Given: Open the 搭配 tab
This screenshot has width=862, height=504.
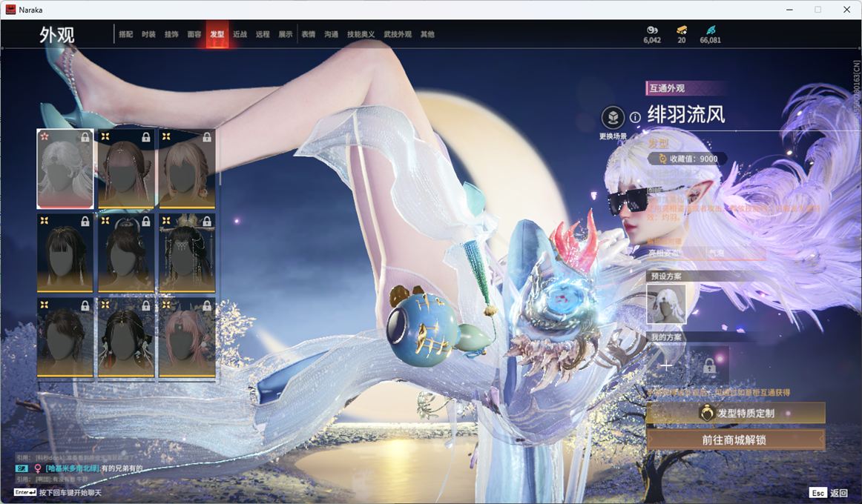Looking at the screenshot, I should (x=126, y=34).
